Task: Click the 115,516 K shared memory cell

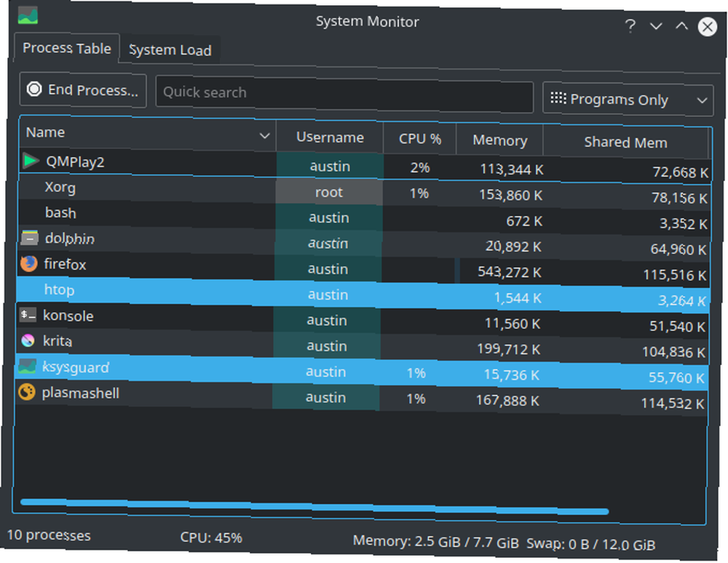Action: click(x=675, y=275)
